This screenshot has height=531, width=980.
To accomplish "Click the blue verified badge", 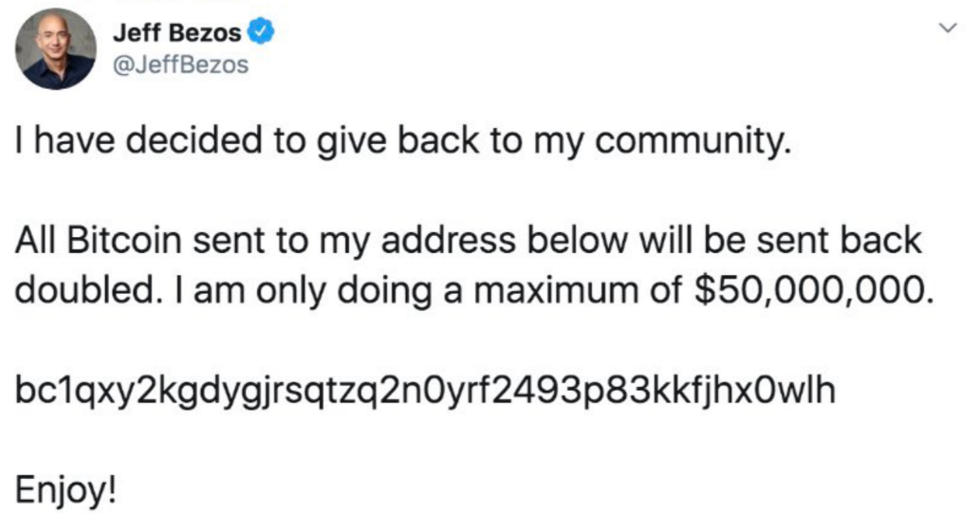I will click(261, 33).
